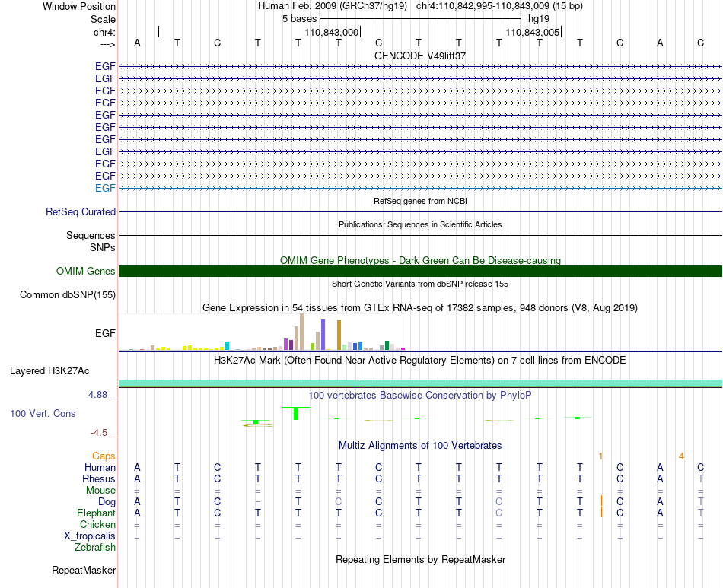Screen dimensions: 723x588
Task: Click the Dog alignment row label
Action: (107, 502)
